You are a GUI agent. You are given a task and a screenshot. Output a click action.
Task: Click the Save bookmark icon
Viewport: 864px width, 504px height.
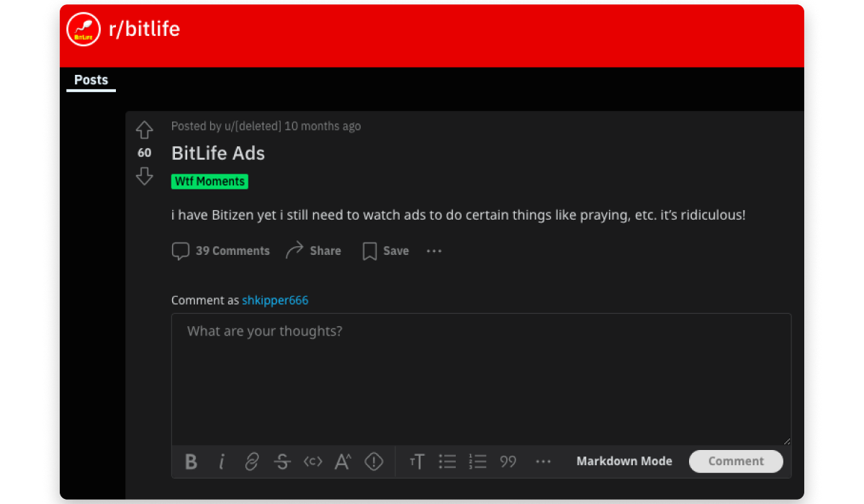click(369, 251)
